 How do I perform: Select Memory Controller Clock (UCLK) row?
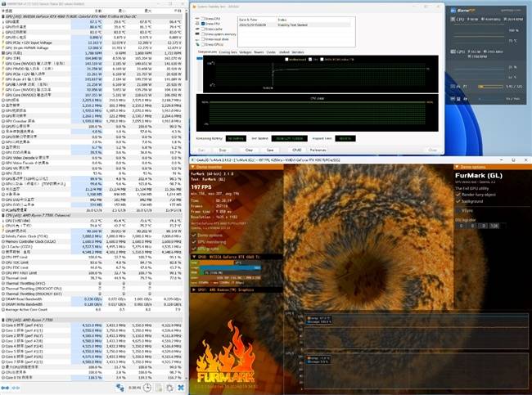point(92,241)
